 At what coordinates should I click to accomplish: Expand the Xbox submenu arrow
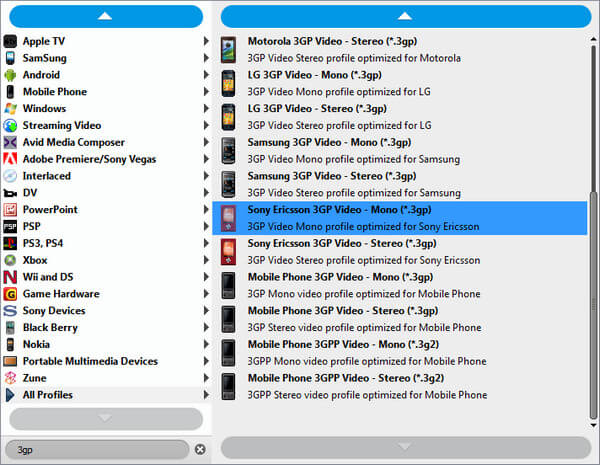[x=206, y=260]
